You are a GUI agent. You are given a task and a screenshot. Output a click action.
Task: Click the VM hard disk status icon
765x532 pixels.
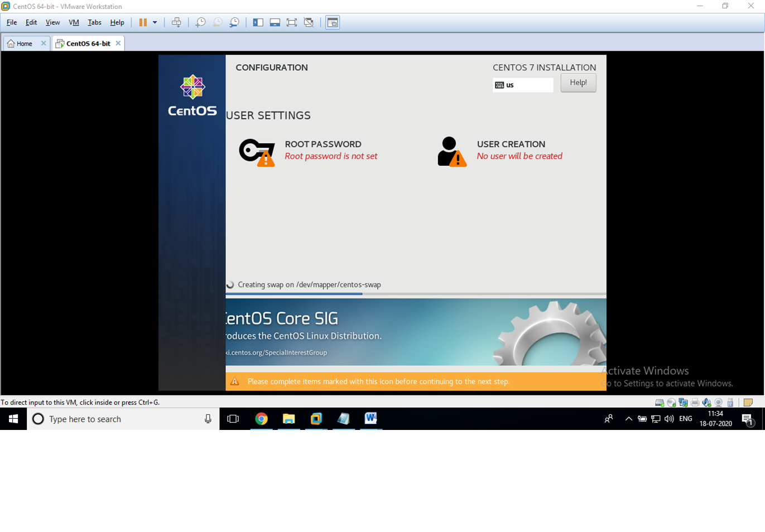660,402
